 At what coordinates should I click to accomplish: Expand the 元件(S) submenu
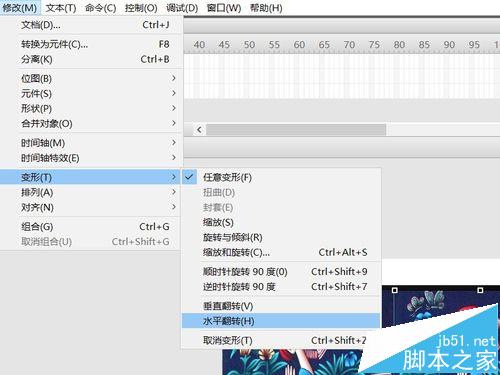(91, 94)
